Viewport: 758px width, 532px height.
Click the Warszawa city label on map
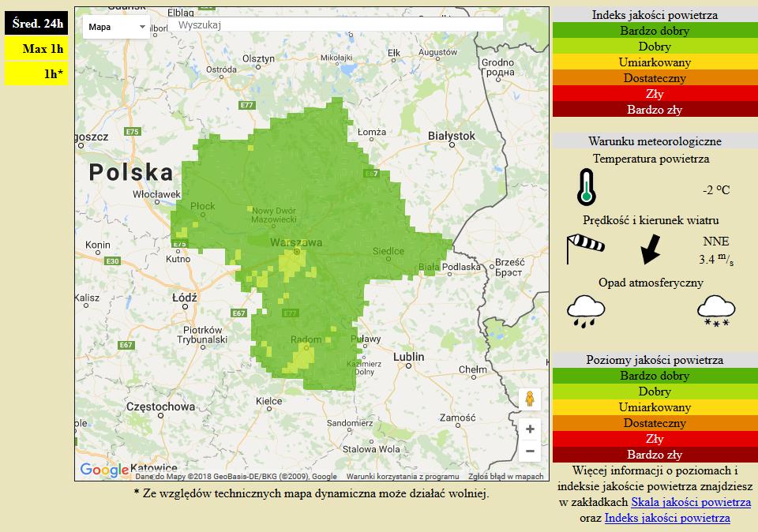tap(296, 242)
